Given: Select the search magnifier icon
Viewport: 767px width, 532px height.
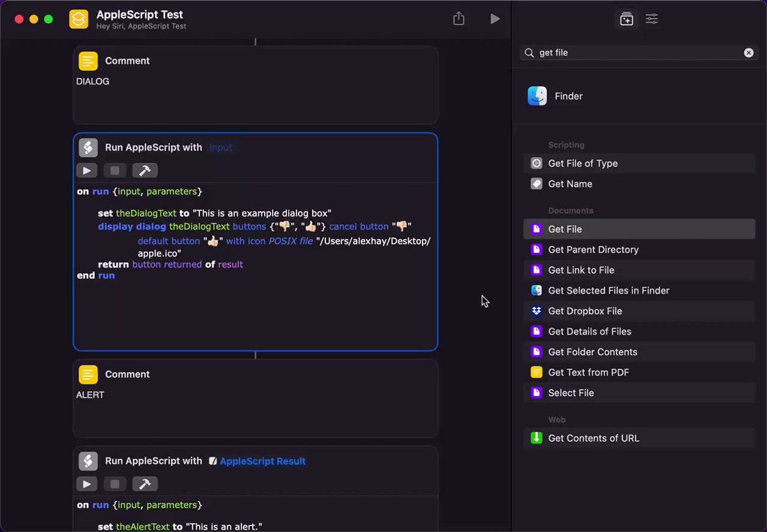Looking at the screenshot, I should point(529,53).
